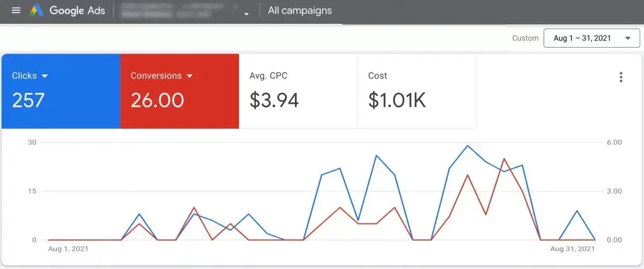This screenshot has width=644, height=269.
Task: Open the chart three-dot more options menu
Action: 621,77
